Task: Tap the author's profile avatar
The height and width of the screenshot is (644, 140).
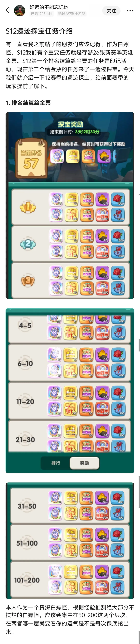Action: coord(20,10)
